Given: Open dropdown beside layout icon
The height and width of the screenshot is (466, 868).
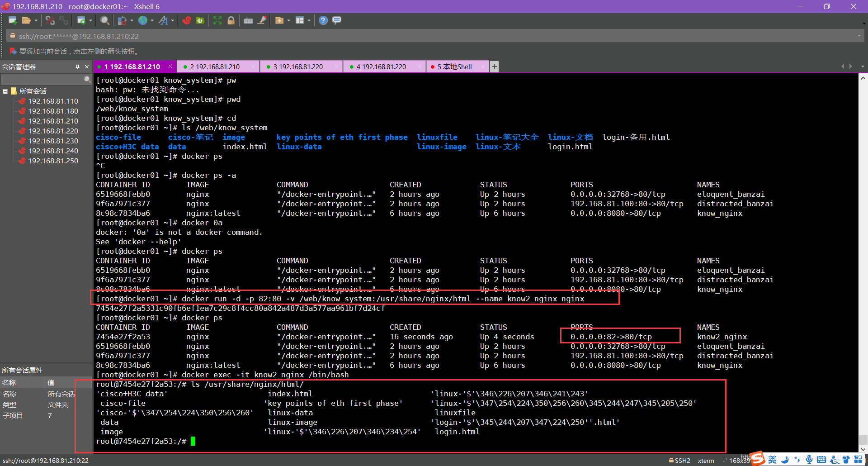Looking at the screenshot, I should [309, 20].
